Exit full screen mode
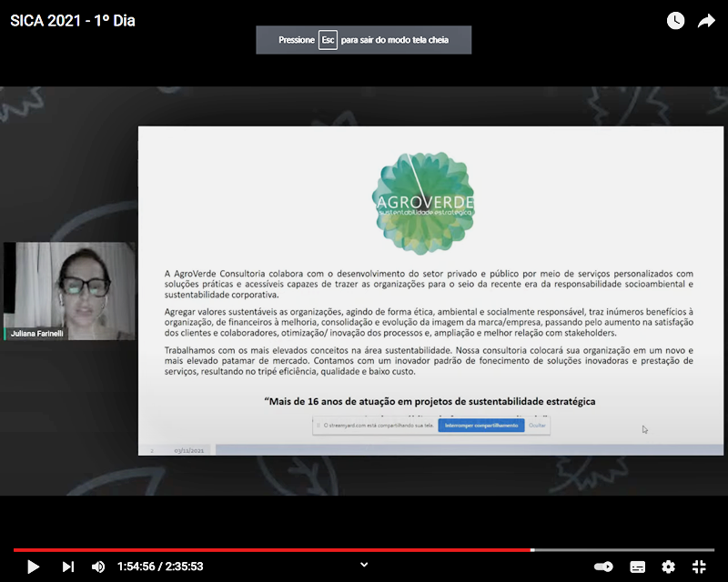This screenshot has width=728, height=582. coord(699,567)
